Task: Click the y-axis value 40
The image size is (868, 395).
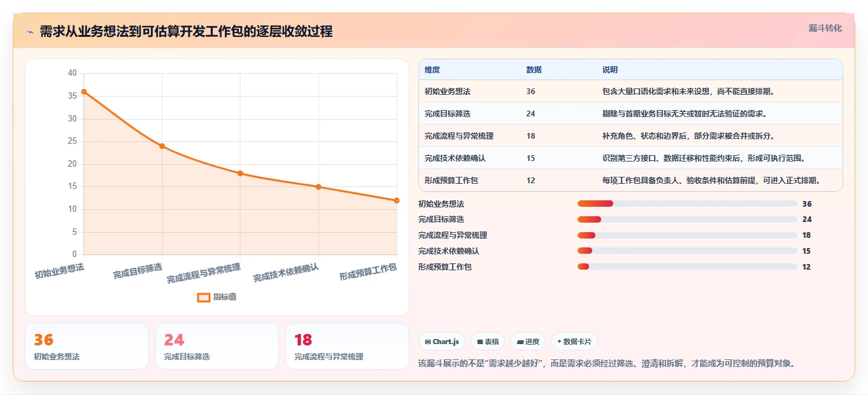Action: point(72,73)
